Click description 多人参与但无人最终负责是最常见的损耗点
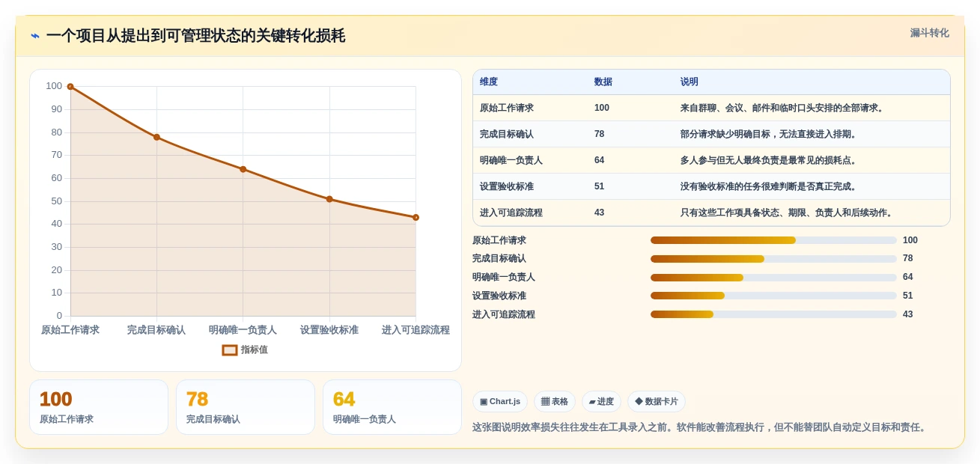Screen dimensions: 980x464 tap(770, 160)
